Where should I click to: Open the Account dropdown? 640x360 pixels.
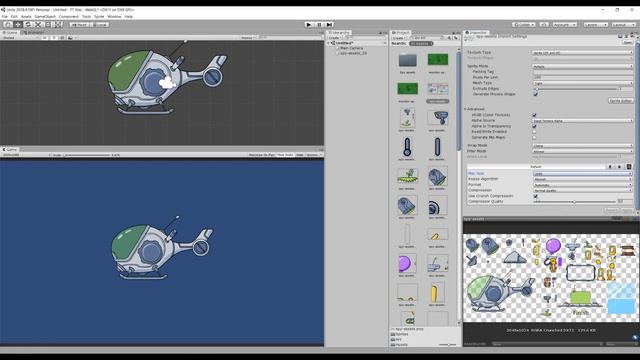click(x=565, y=24)
